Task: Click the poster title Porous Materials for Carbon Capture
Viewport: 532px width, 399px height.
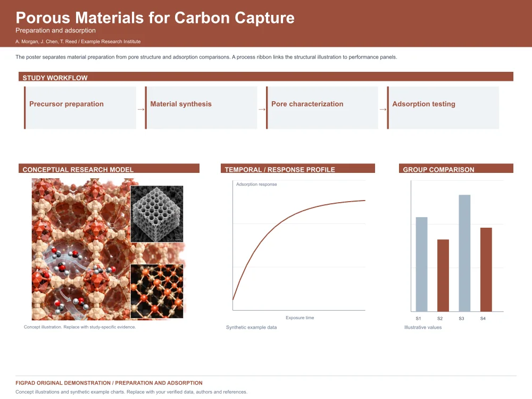Action: [x=155, y=18]
